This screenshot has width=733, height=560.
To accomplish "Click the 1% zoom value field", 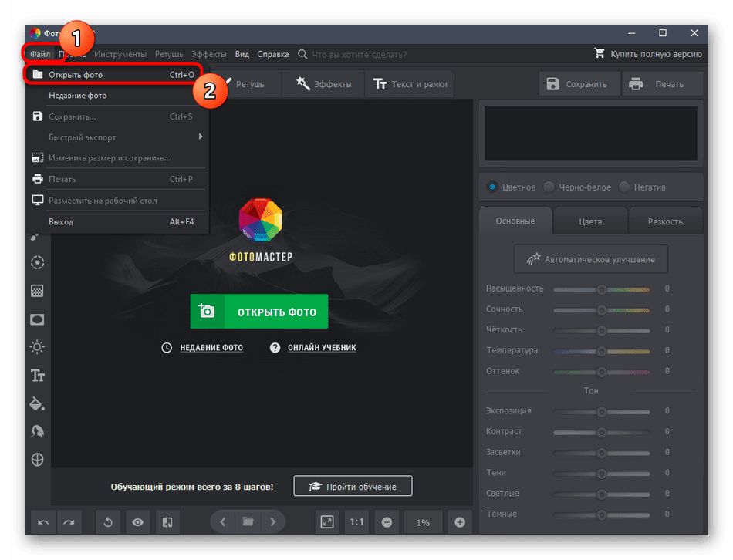I will [x=423, y=522].
